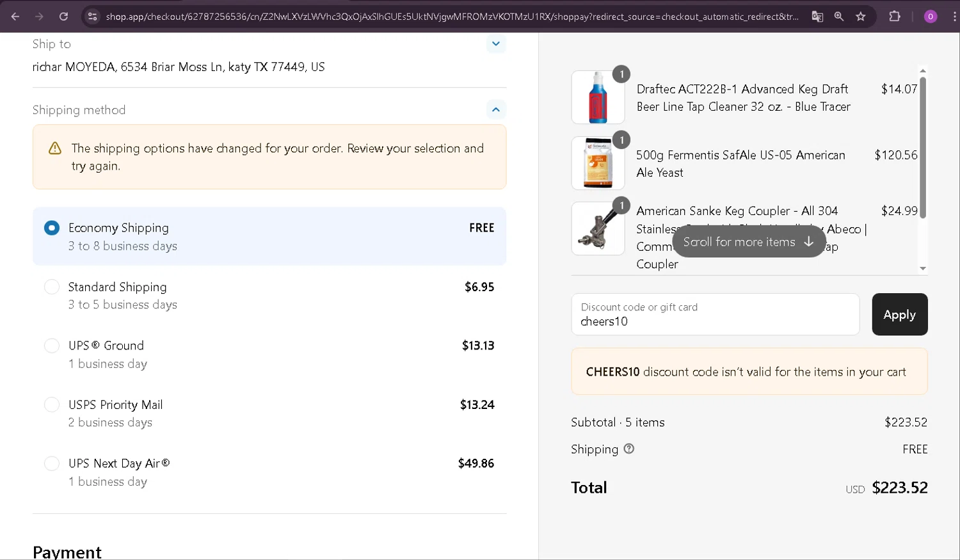Click the 'Shipping method' section heading

[x=79, y=110]
